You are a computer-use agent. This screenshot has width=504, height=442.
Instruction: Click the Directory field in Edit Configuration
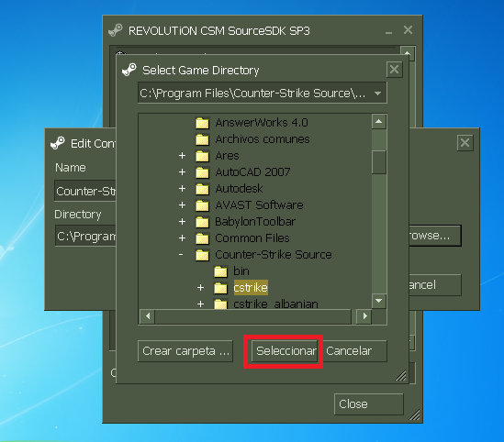click(85, 236)
